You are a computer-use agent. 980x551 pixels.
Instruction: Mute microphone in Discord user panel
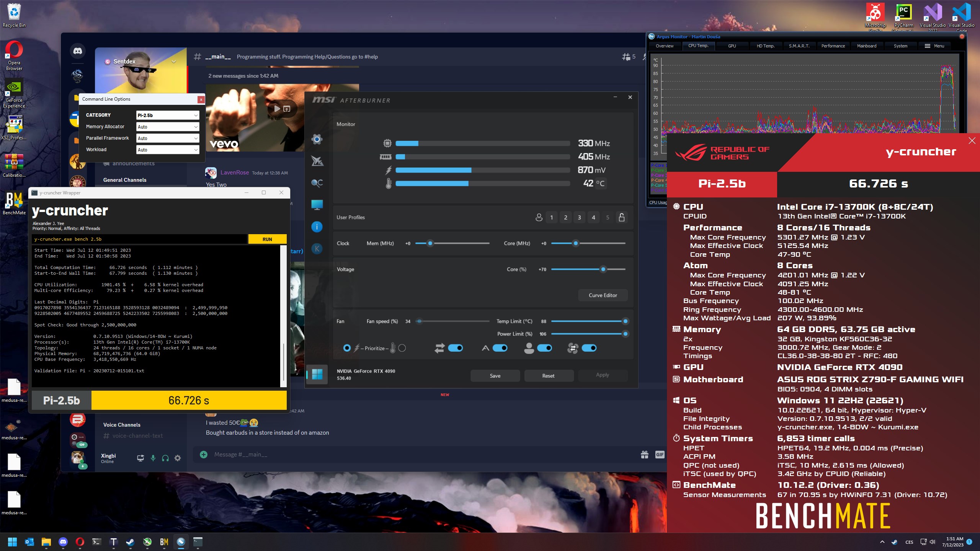[153, 458]
